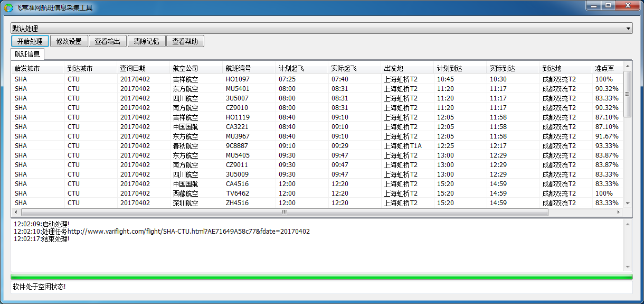Click the 到达地 column header

[566, 68]
